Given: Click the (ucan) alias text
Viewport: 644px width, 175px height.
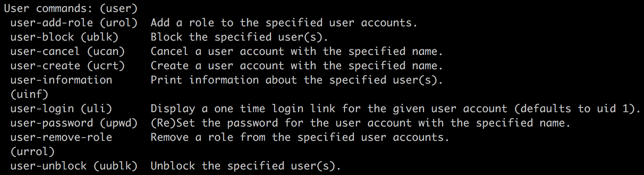Looking at the screenshot, I should [x=106, y=51].
